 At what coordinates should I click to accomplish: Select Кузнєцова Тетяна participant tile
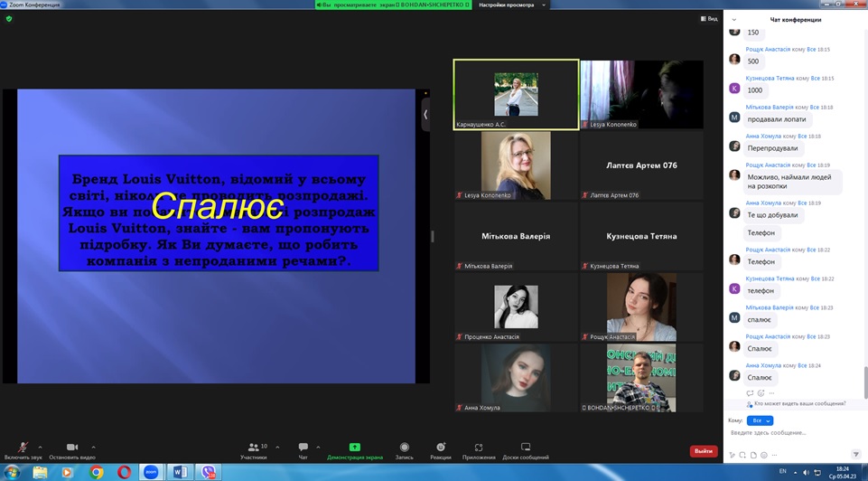point(641,236)
